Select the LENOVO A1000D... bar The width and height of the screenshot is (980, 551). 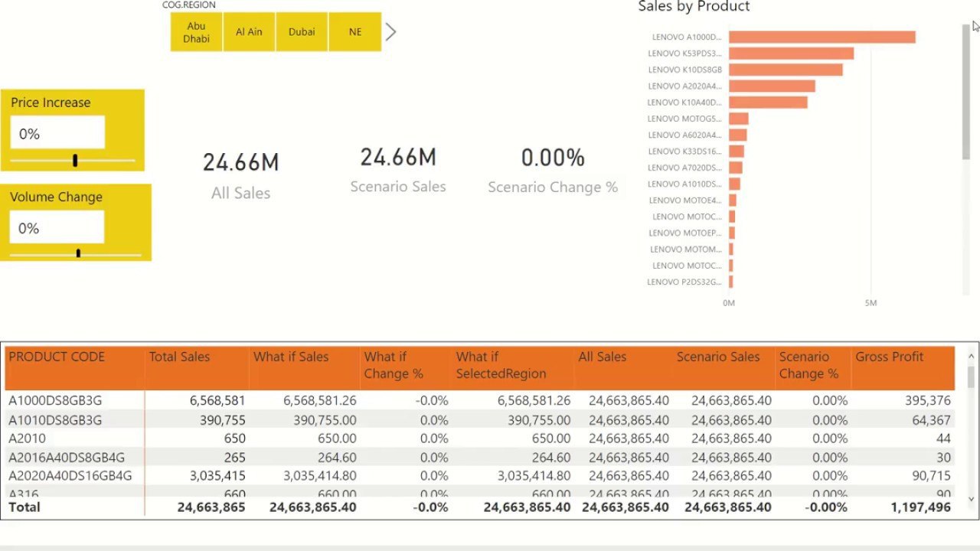[822, 37]
